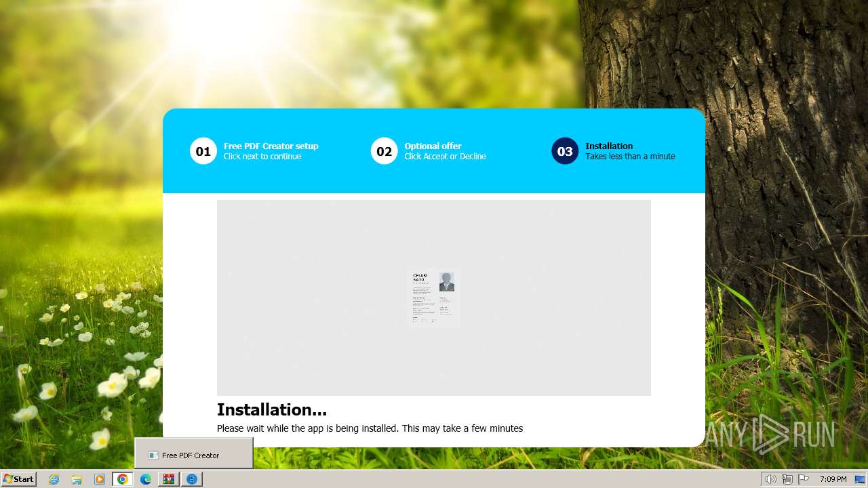Click the 'Installation...' heading
Viewport: 868px width, 488px height.
pyautogui.click(x=272, y=409)
